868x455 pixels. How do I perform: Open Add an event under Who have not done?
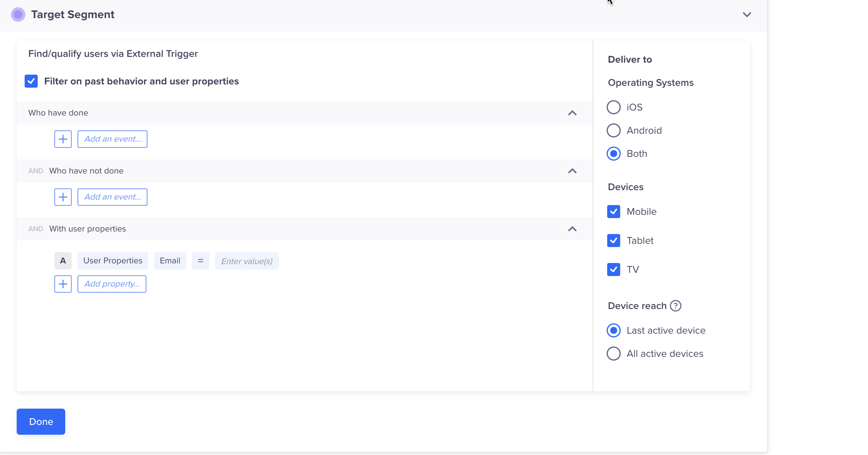(112, 197)
